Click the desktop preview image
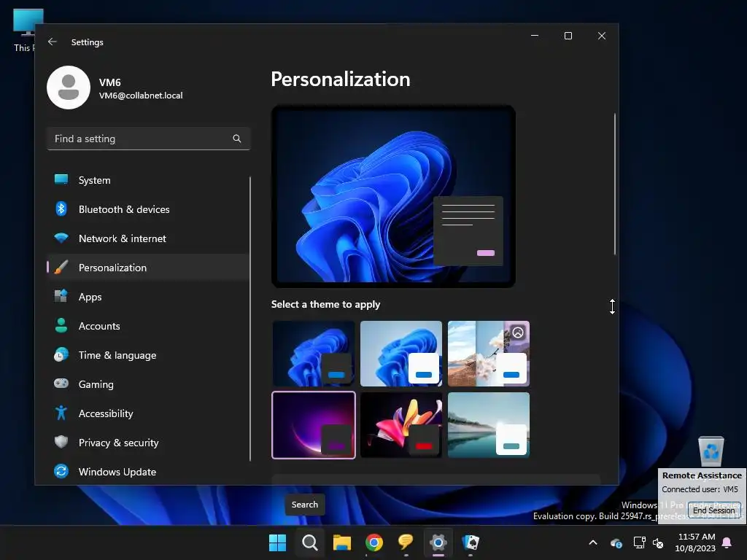Viewport: 747px width, 560px height. pos(393,196)
